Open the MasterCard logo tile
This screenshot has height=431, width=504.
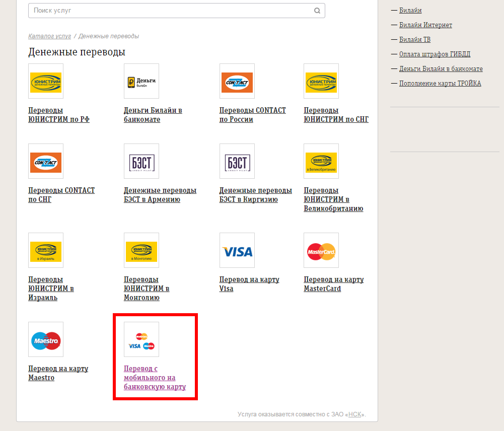click(x=321, y=250)
